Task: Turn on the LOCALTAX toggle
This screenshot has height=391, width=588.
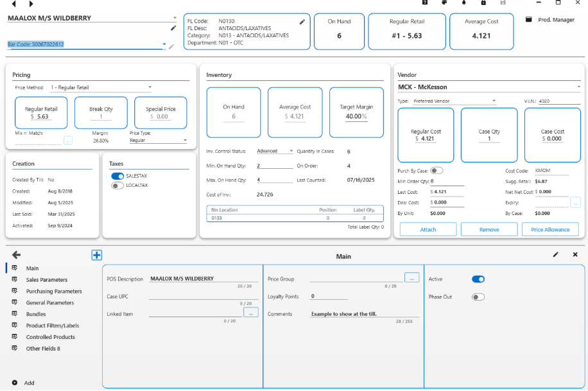Action: coord(117,186)
